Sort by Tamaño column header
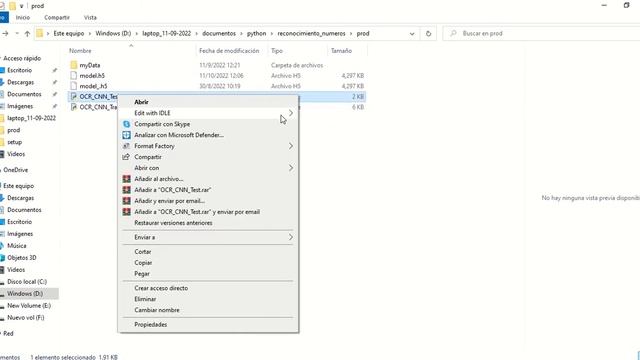The width and height of the screenshot is (640, 360). (341, 51)
